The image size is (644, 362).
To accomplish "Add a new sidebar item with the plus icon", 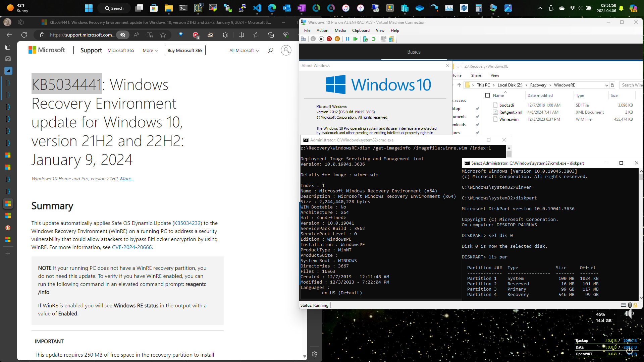I will tap(8, 253).
